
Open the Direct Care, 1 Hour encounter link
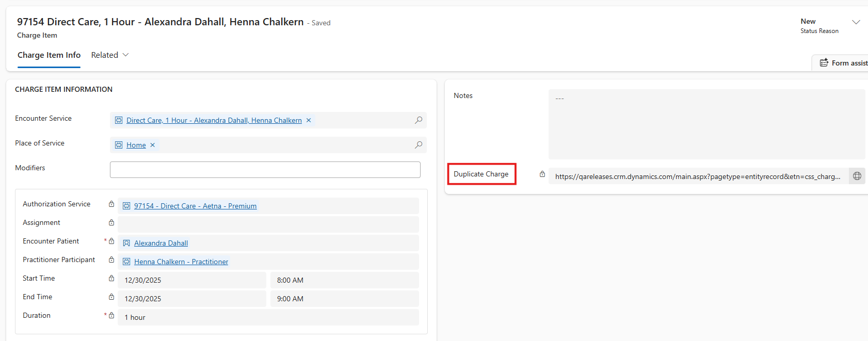(x=214, y=120)
